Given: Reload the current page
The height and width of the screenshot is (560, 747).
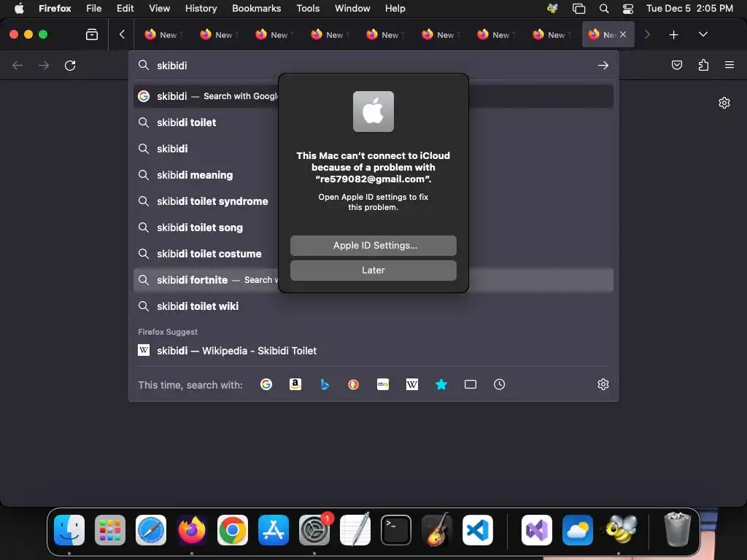Looking at the screenshot, I should 70,65.
